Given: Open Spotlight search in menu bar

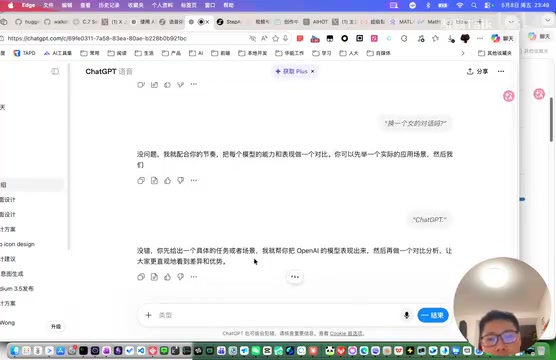Looking at the screenshot, I should (474, 5).
